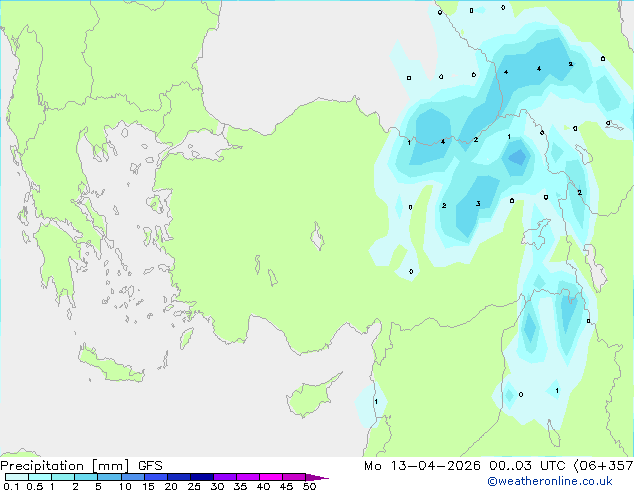
Task: Click the '(06+357' forecast run text
Action: point(604,466)
